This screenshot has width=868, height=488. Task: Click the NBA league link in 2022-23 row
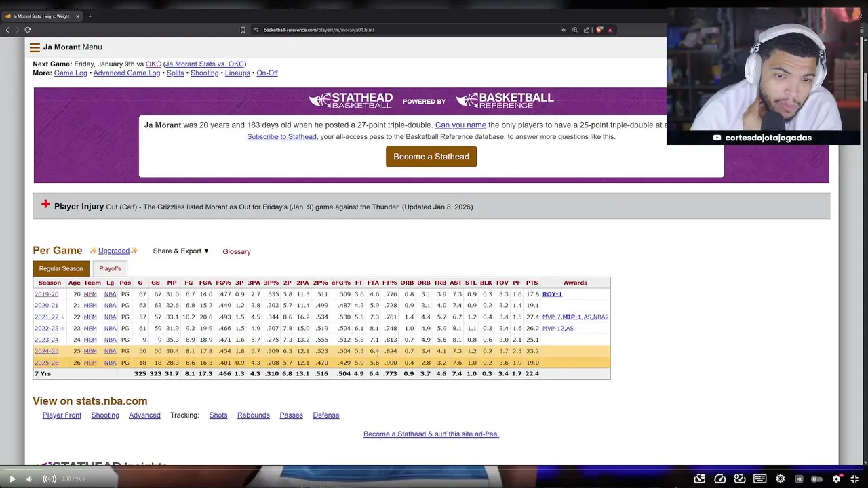[x=110, y=329]
